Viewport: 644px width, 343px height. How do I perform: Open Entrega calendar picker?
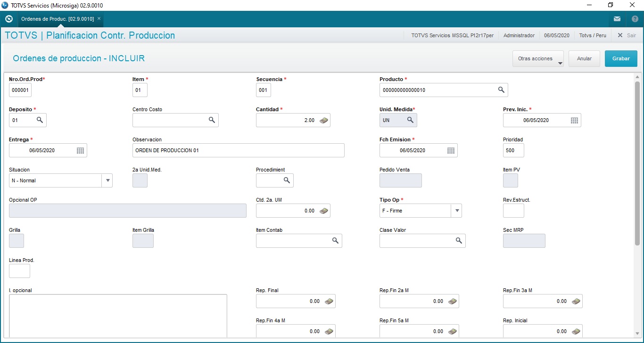(81, 150)
